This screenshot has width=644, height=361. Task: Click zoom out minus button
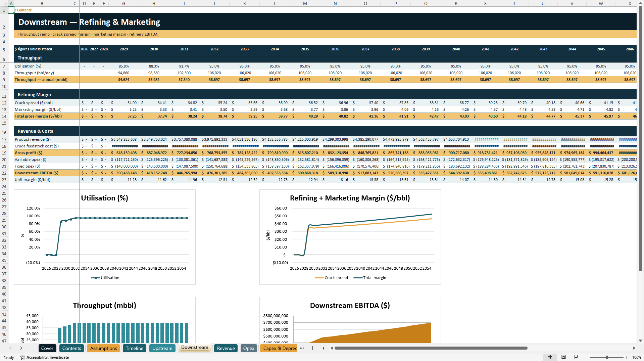(x=587, y=357)
